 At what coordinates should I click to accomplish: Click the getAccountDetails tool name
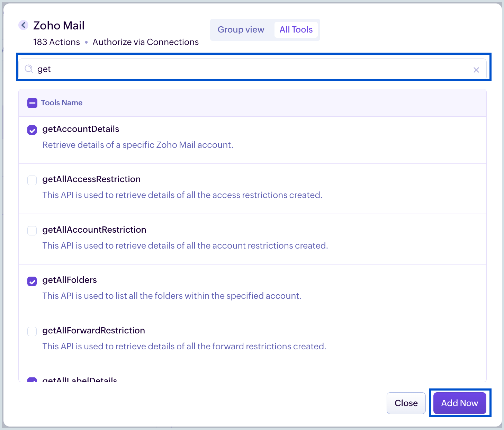pyautogui.click(x=81, y=129)
